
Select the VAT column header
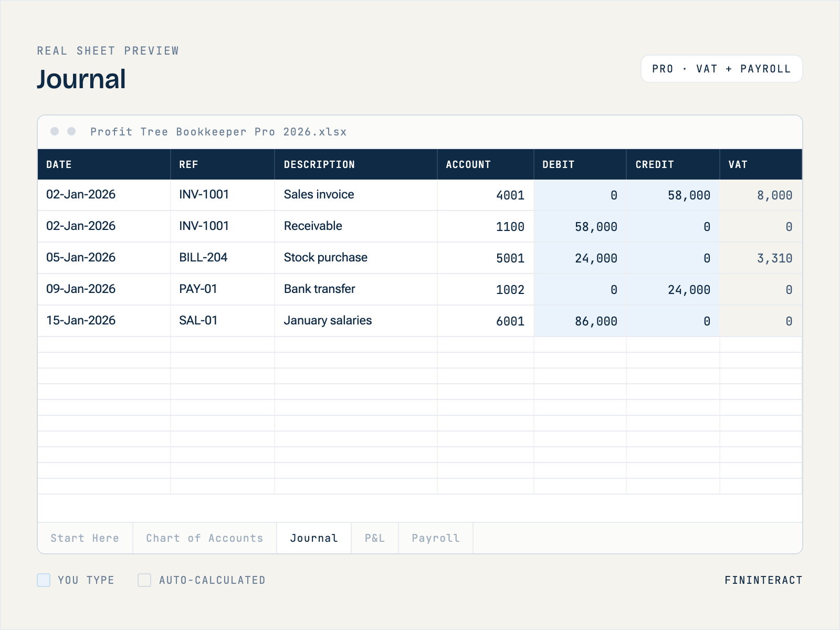761,164
